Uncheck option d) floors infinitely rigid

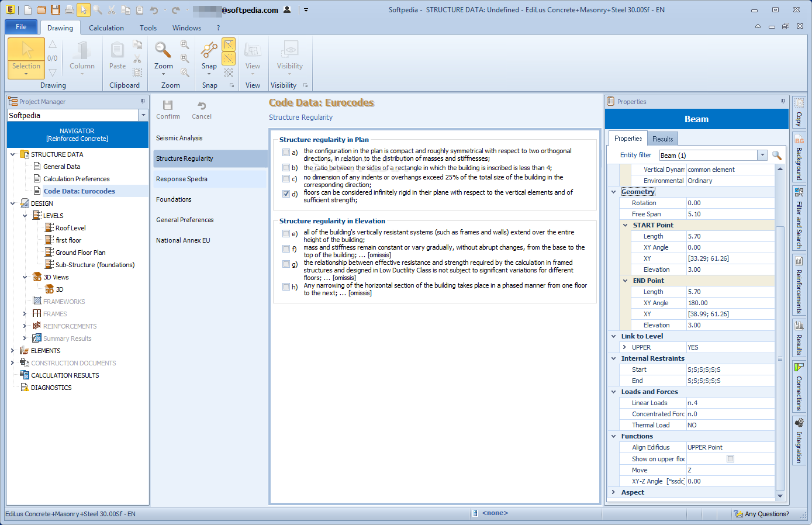286,194
